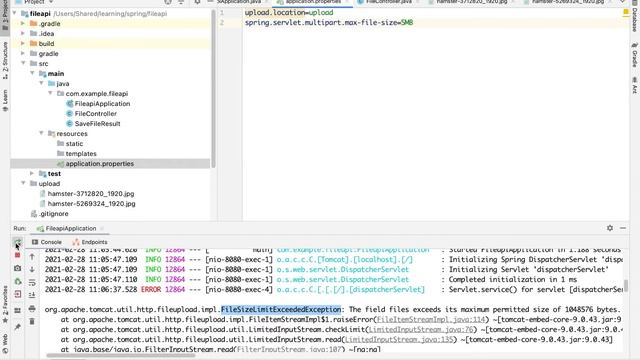
Task: Open the Ant tool window on the right
Action: point(635,85)
